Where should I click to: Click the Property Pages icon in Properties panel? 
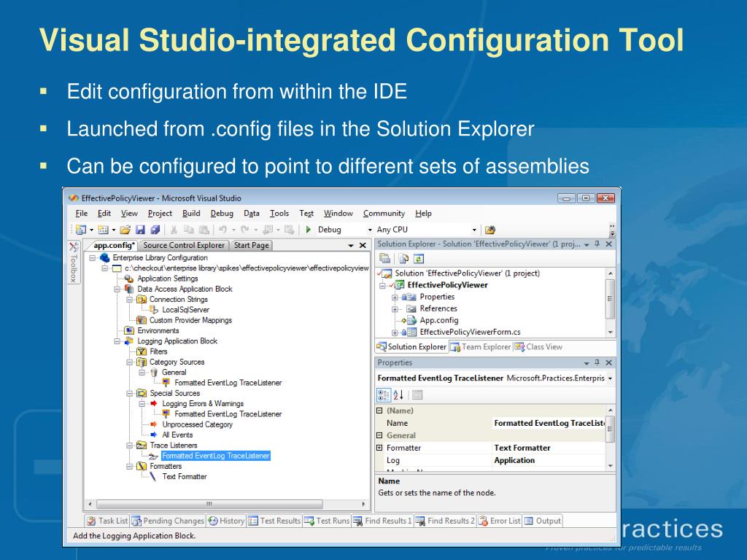pyautogui.click(x=417, y=394)
